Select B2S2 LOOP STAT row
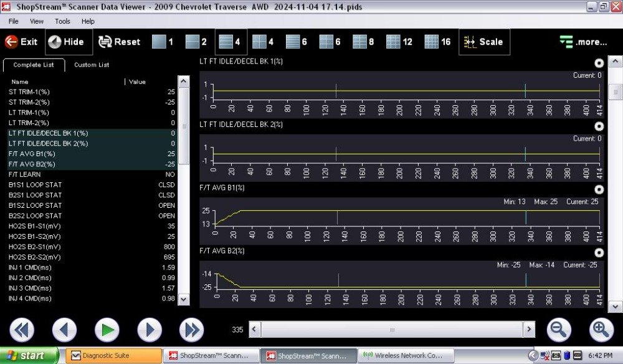This screenshot has width=623, height=364. pos(92,215)
